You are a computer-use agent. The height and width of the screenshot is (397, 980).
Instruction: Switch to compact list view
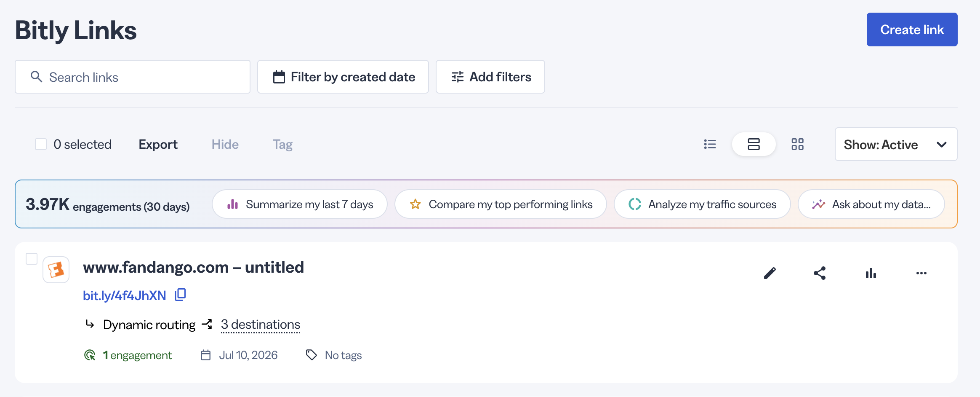[x=710, y=144]
